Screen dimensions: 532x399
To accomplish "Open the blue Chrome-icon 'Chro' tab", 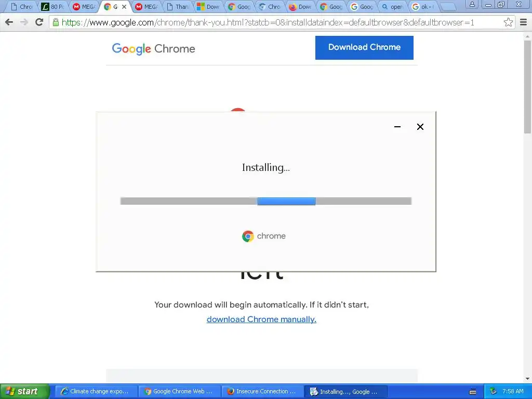I will pyautogui.click(x=270, y=7).
